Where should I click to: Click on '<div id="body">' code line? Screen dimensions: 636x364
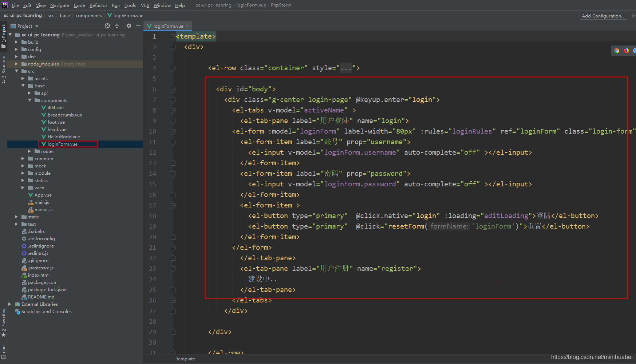(x=246, y=89)
